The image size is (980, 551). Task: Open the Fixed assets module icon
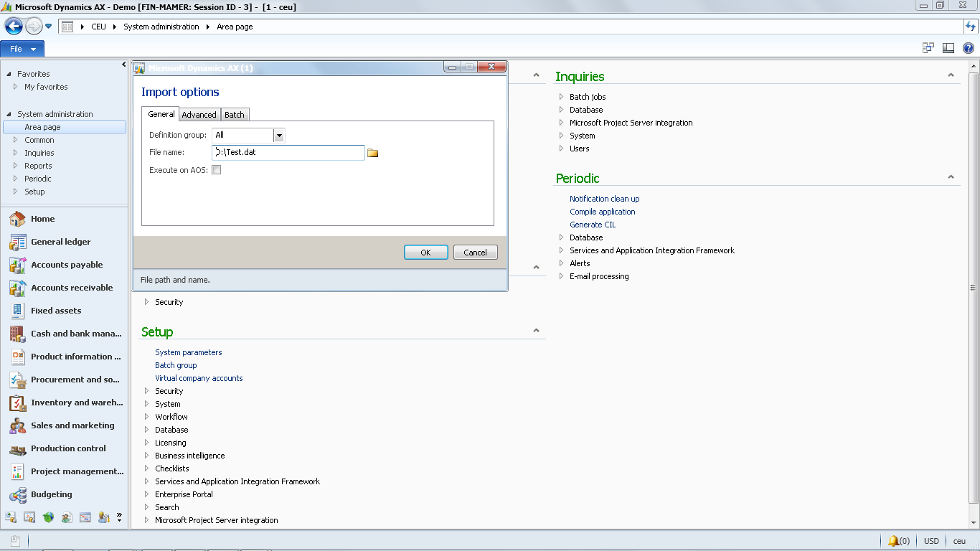point(17,311)
